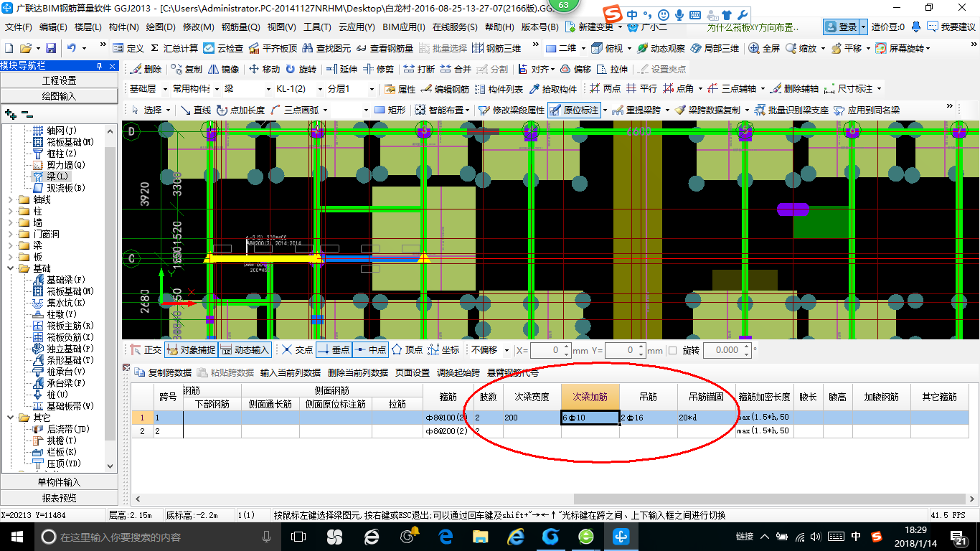980x551 pixels.
Task: Click 删除当前列数据 delete column data
Action: pyautogui.click(x=357, y=373)
